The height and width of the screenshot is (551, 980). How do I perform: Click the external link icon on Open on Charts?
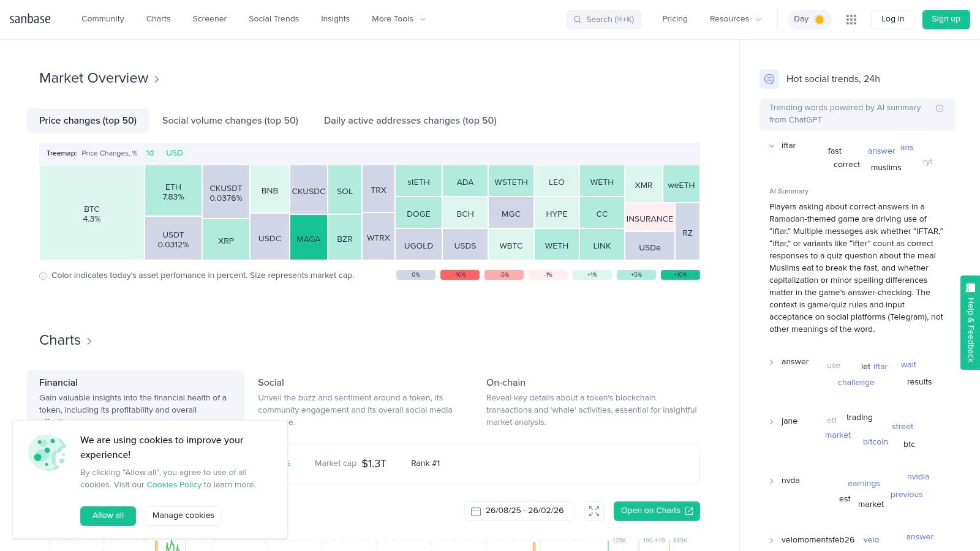pyautogui.click(x=690, y=511)
